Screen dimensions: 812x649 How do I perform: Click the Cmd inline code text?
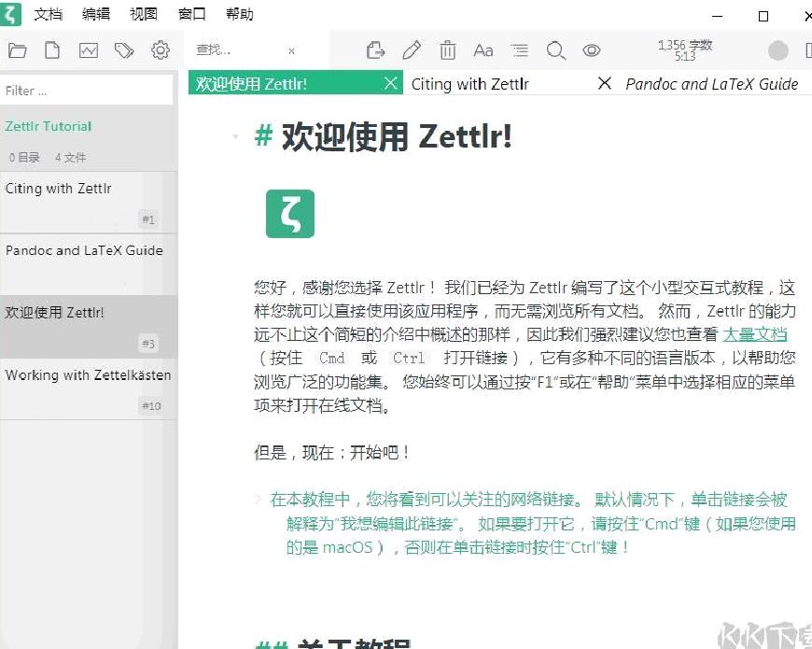coord(332,358)
